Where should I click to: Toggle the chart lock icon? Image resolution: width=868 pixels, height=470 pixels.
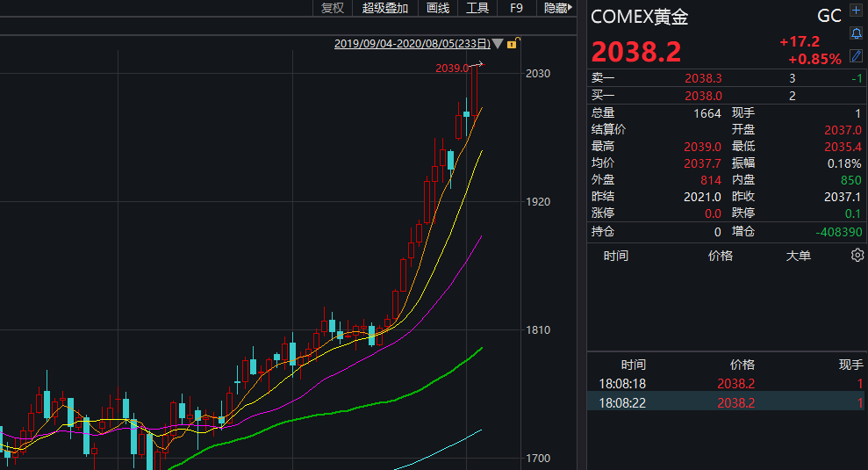[x=513, y=43]
